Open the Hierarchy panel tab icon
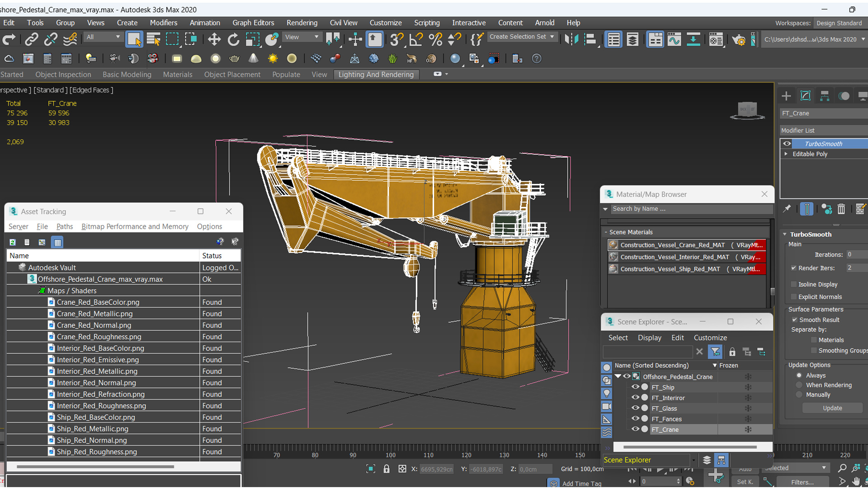868x488 pixels. pos(825,96)
